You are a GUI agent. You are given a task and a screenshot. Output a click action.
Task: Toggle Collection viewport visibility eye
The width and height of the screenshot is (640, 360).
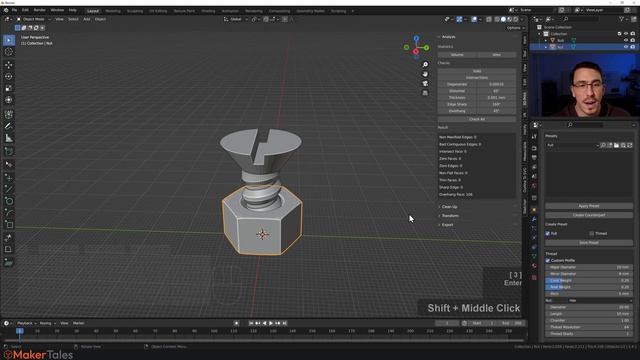coord(626,34)
